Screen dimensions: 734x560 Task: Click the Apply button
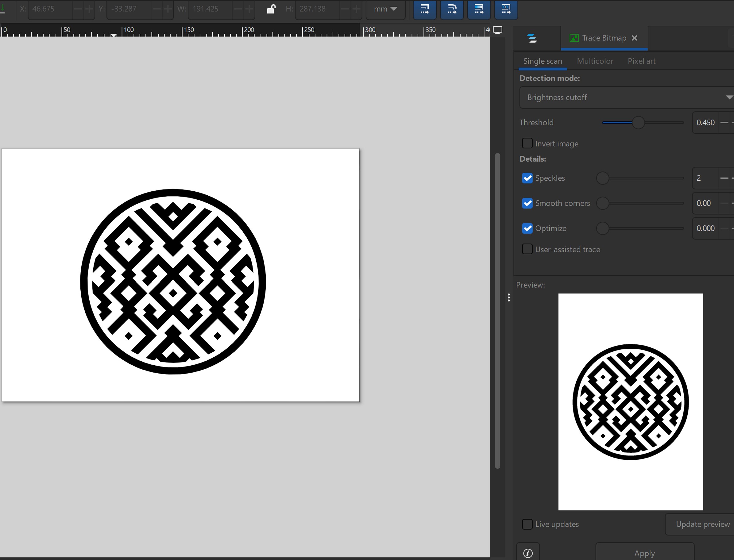[x=644, y=553]
